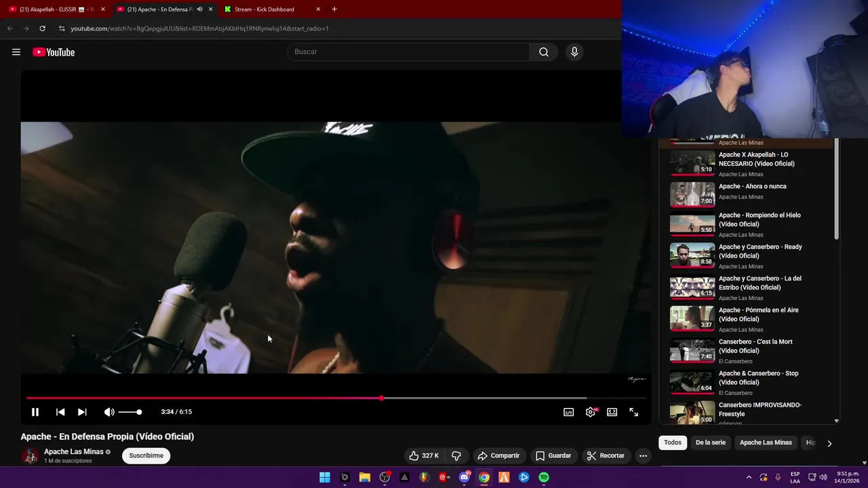Skip to the previous video
Screen dimensions: 868x488
[x=60, y=412]
